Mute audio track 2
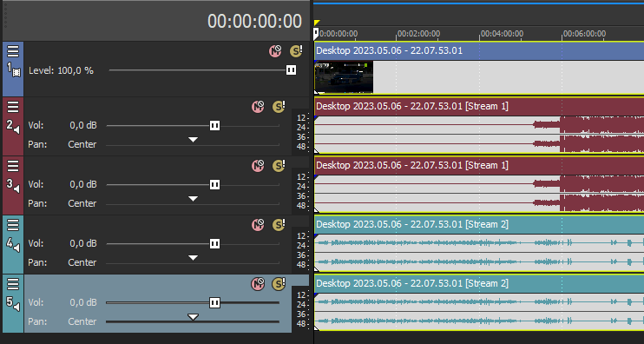This screenshot has width=644, height=344. pos(258,107)
